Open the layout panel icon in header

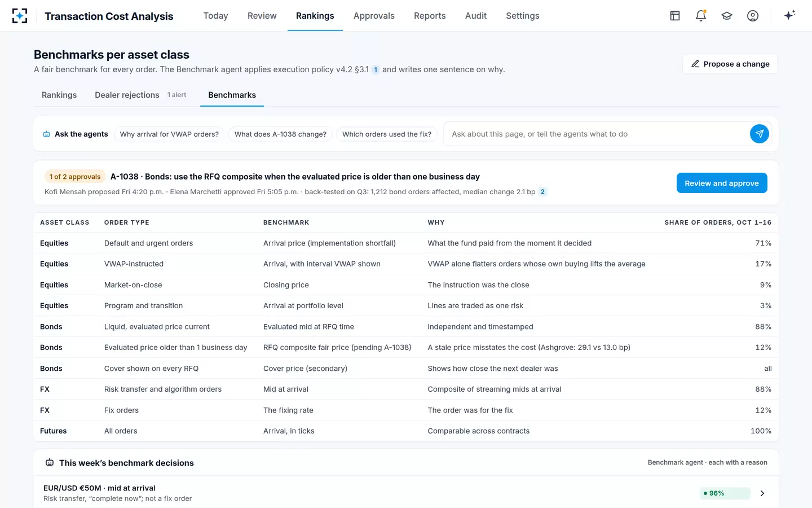click(x=675, y=16)
